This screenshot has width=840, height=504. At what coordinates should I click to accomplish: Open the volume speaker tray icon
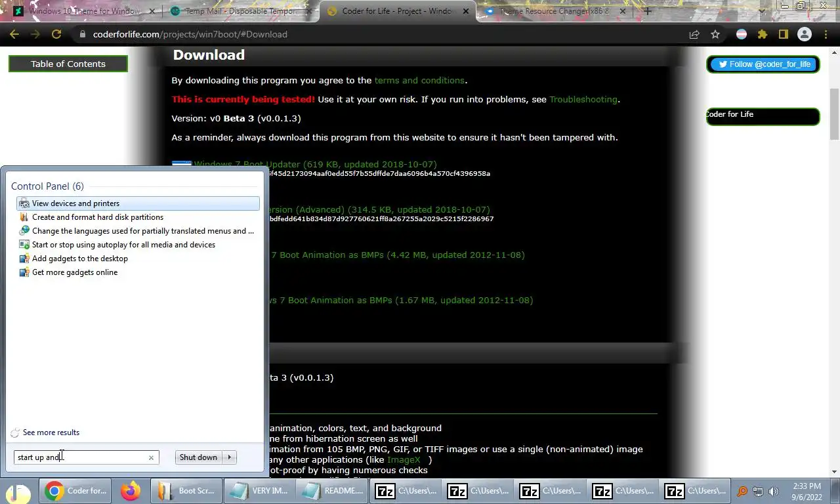[x=774, y=491]
